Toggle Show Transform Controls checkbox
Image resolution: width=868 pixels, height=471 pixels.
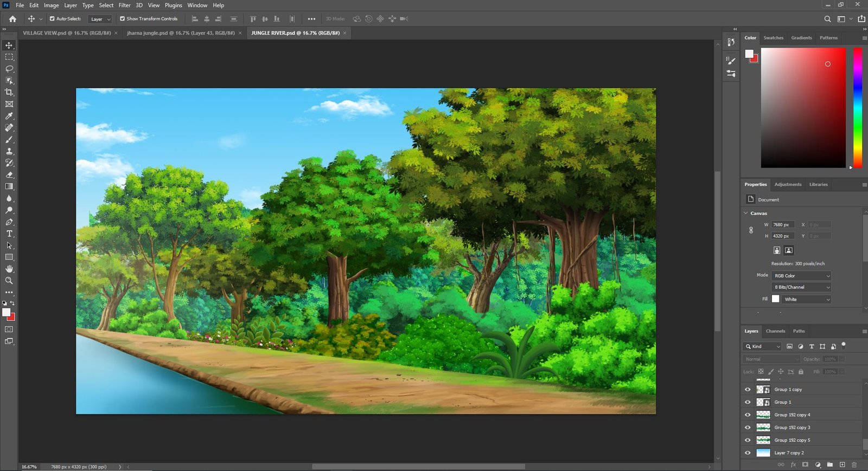(122, 19)
